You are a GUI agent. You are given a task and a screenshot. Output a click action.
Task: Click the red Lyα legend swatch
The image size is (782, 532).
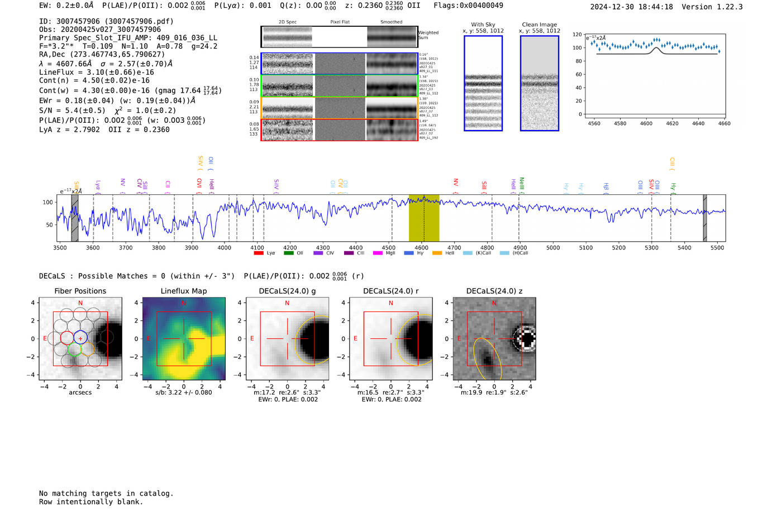coord(258,253)
